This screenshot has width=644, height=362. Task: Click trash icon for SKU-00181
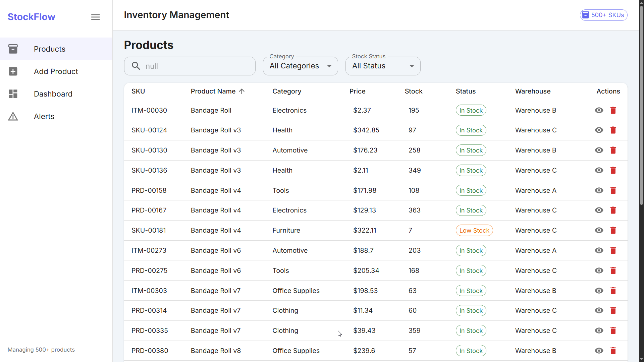tap(613, 230)
